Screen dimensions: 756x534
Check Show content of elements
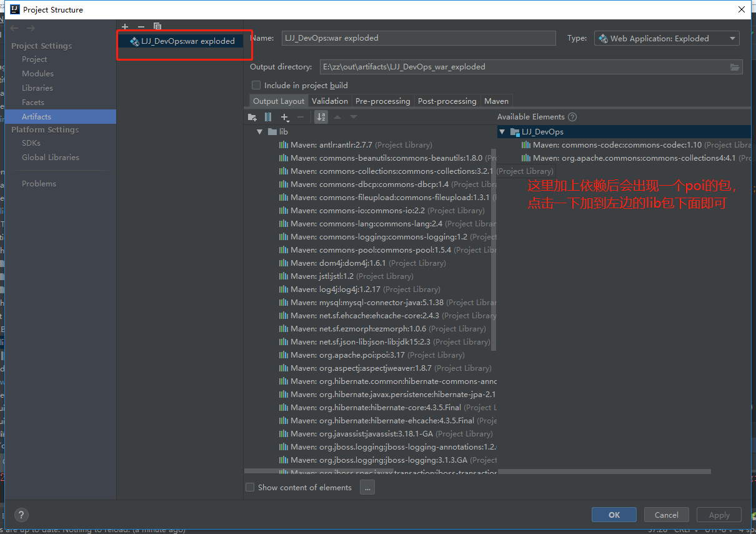pyautogui.click(x=250, y=487)
